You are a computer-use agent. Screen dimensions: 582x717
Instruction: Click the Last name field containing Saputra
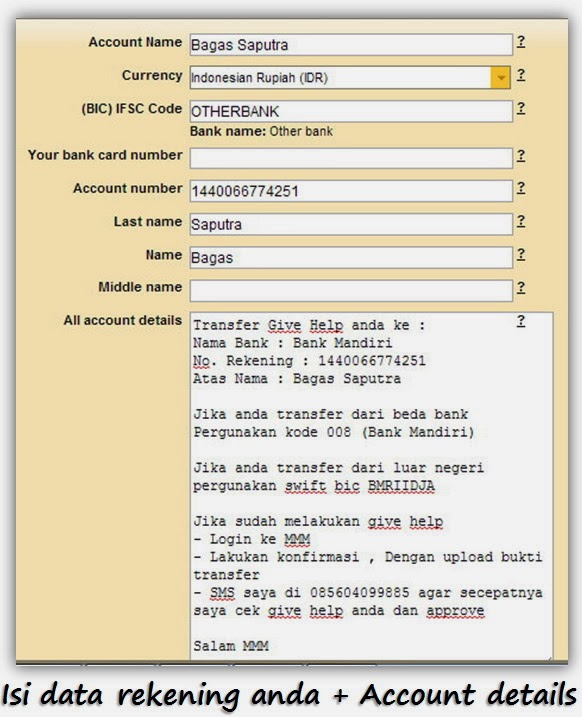pyautogui.click(x=351, y=224)
